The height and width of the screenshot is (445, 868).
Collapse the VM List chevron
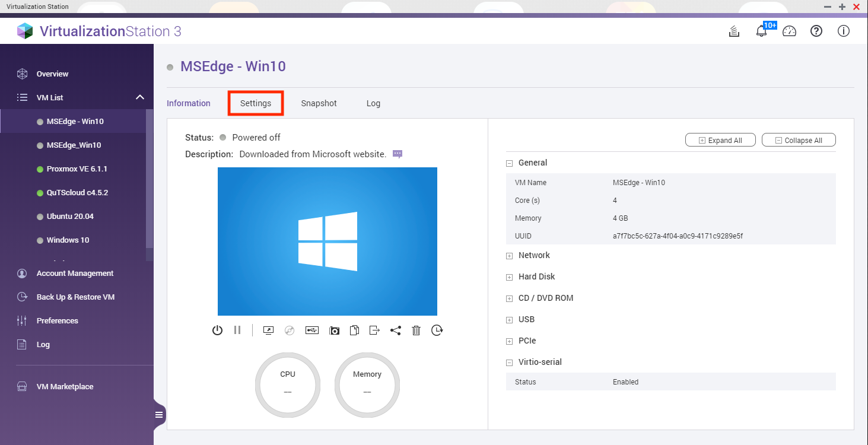[140, 97]
